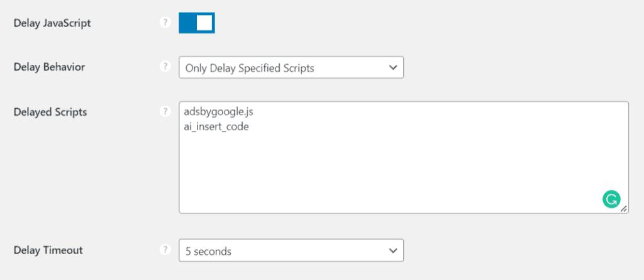This screenshot has width=644, height=280.
Task: Click the Delay Timeout label text
Action: [x=48, y=250]
